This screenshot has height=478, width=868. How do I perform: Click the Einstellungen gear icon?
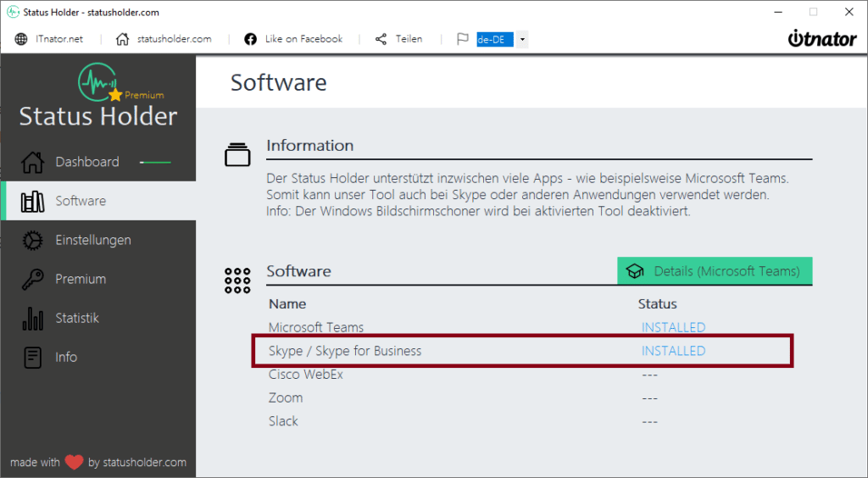[32, 241]
